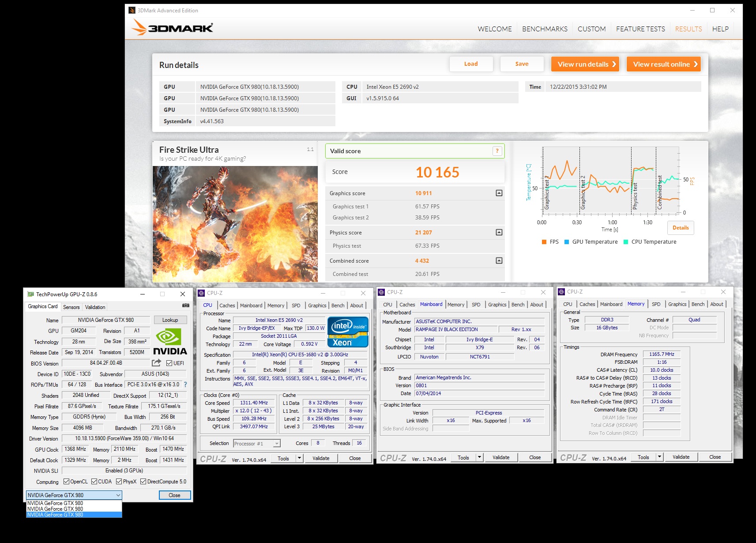Toggle the OpenCL checkbox
Viewport: 756px width, 543px height.
[x=66, y=481]
